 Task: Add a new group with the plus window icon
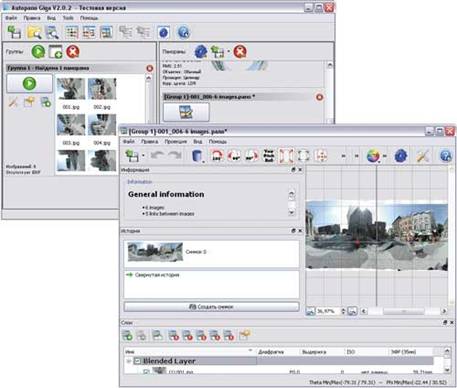pos(55,52)
